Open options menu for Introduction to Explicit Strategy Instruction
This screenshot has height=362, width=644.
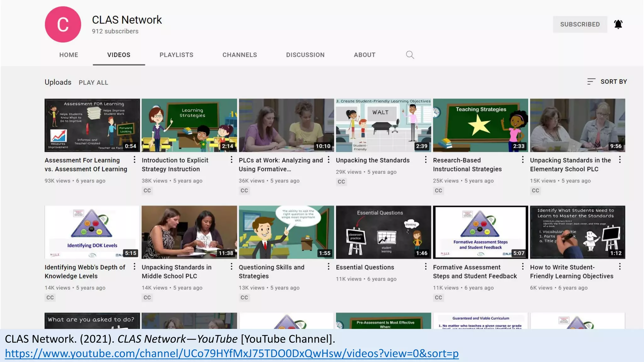click(231, 160)
